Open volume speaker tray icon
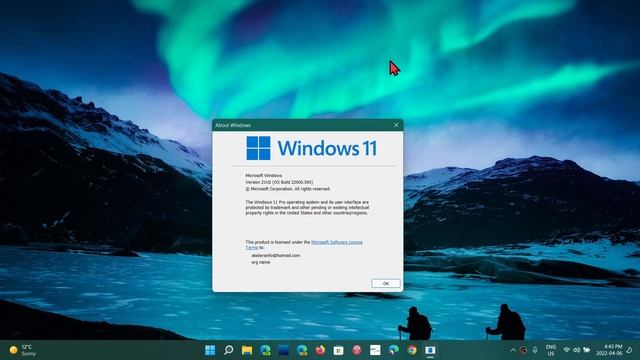Image resolution: width=640 pixels, height=360 pixels. [x=576, y=350]
